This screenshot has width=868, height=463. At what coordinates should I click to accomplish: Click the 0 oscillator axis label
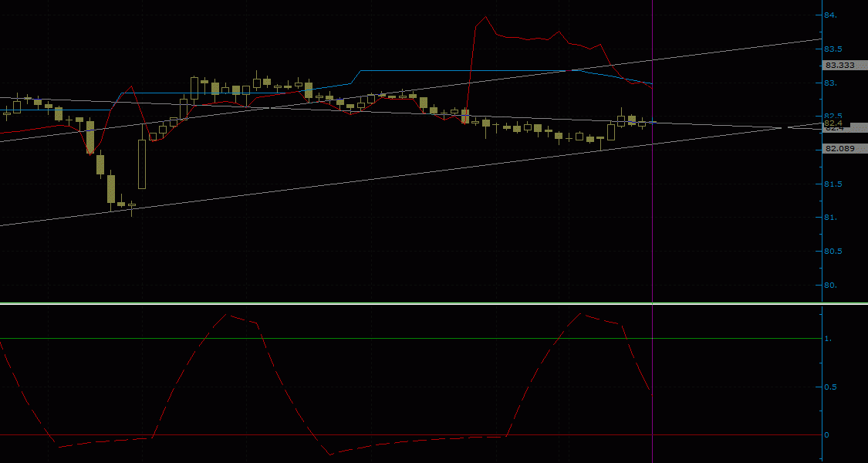click(827, 434)
